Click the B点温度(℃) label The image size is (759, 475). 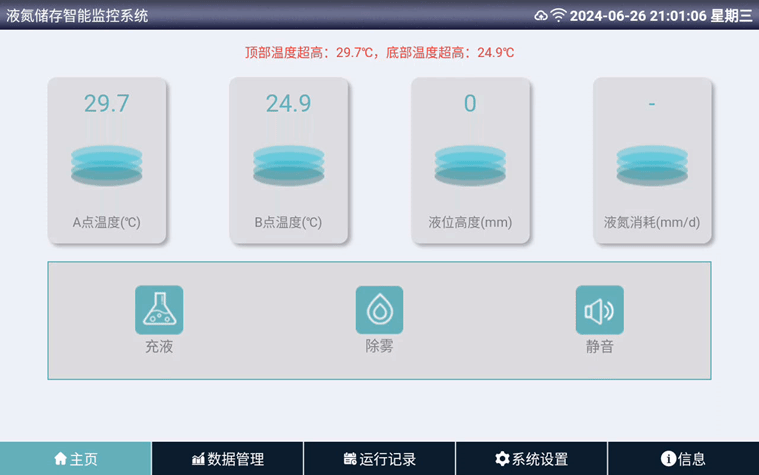click(288, 222)
